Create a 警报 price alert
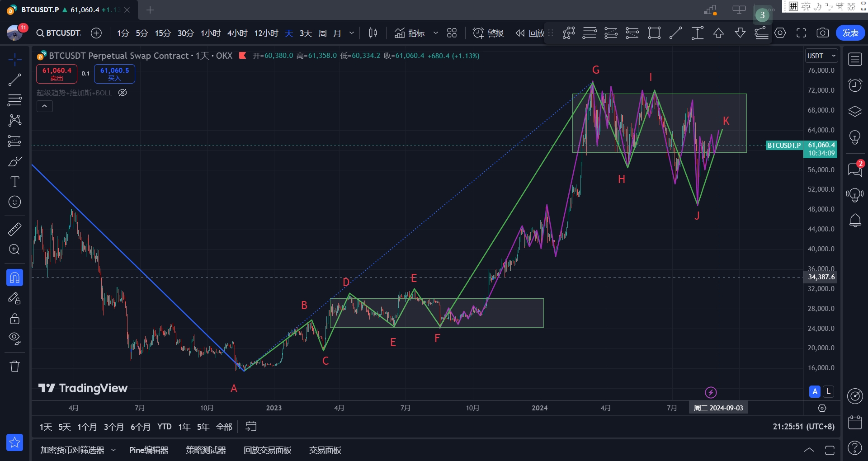Viewport: 868px width, 461px height. coord(488,33)
